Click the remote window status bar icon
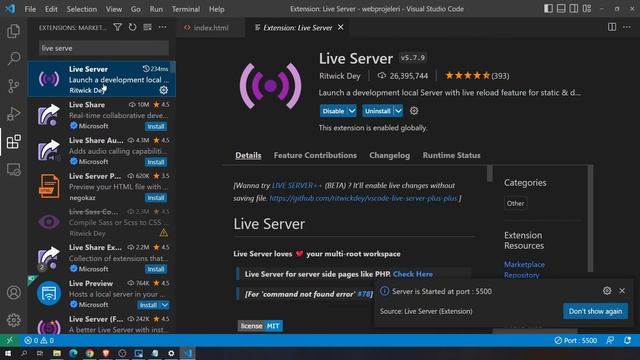The width and height of the screenshot is (640, 360). 9,340
